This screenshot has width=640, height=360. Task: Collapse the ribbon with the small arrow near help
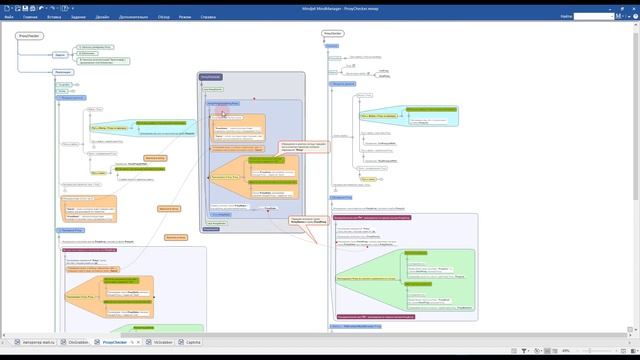pyautogui.click(x=629, y=17)
